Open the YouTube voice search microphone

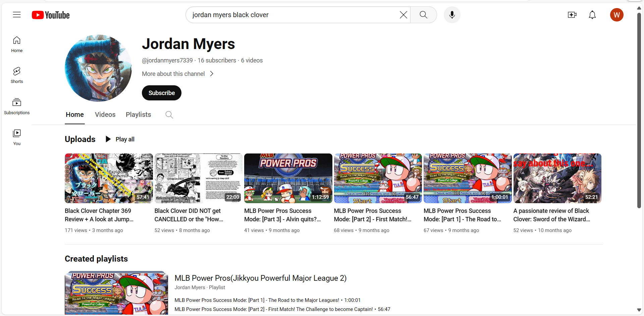[x=452, y=15]
